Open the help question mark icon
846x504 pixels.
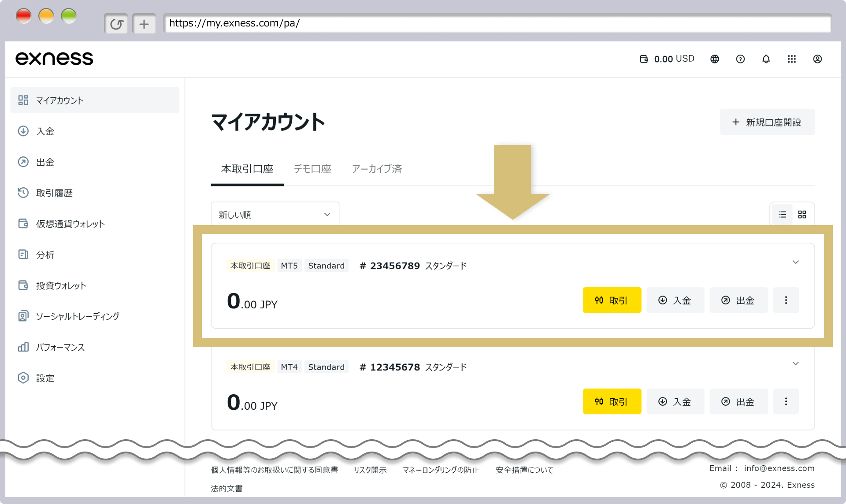[740, 59]
